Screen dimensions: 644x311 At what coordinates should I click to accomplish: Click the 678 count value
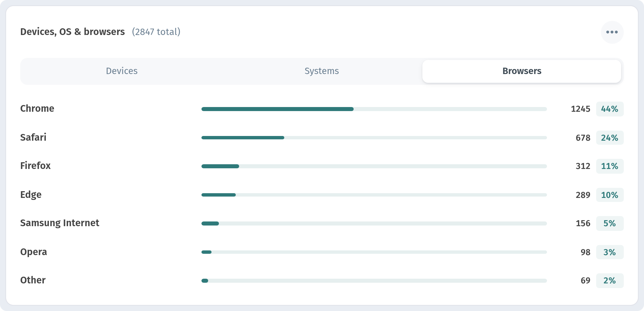coord(583,138)
